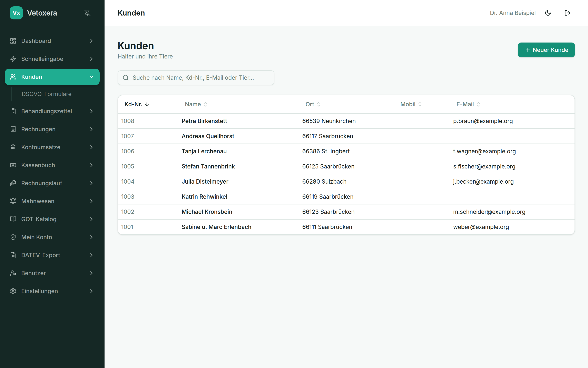Image resolution: width=588 pixels, height=368 pixels.
Task: Click the Benutzer user-settings icon
Action: 13,273
